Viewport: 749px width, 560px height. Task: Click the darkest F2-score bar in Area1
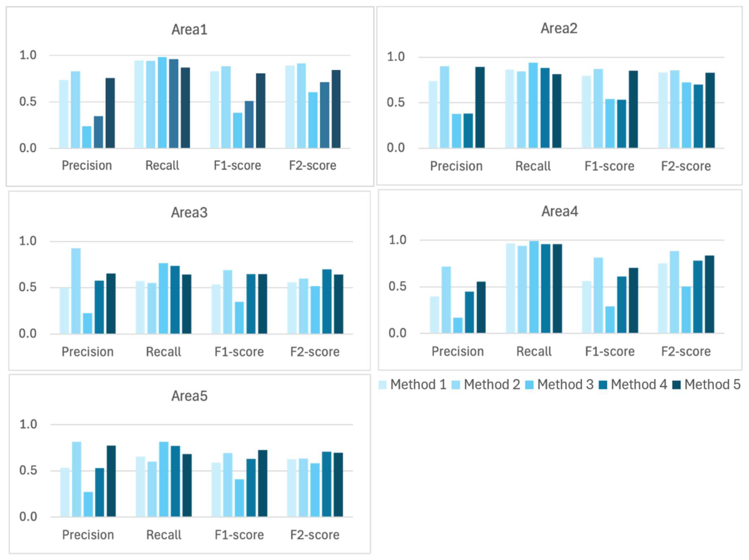(x=335, y=109)
